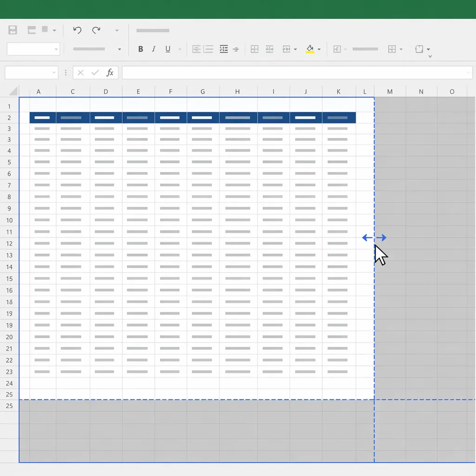The image size is (476, 476).
Task: Select column K header
Action: click(338, 92)
